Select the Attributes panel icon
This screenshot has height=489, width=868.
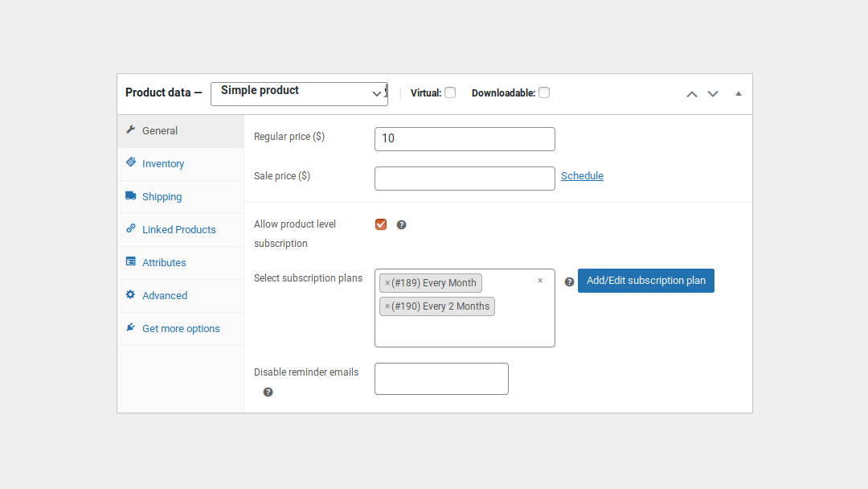(130, 261)
